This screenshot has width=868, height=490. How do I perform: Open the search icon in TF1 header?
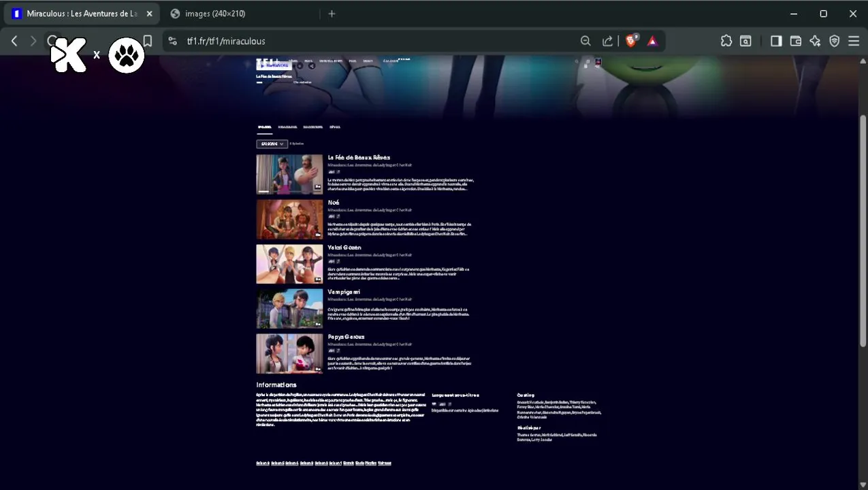click(577, 61)
